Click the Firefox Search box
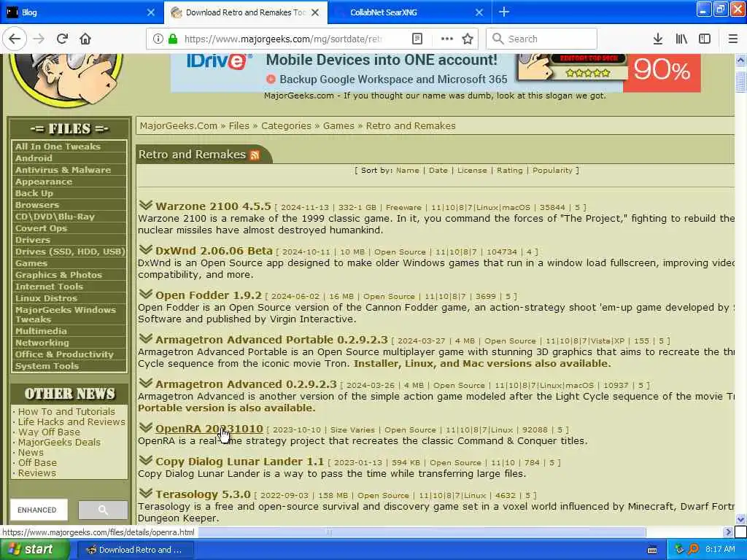Screen dimensions: 747x560 coord(542,39)
